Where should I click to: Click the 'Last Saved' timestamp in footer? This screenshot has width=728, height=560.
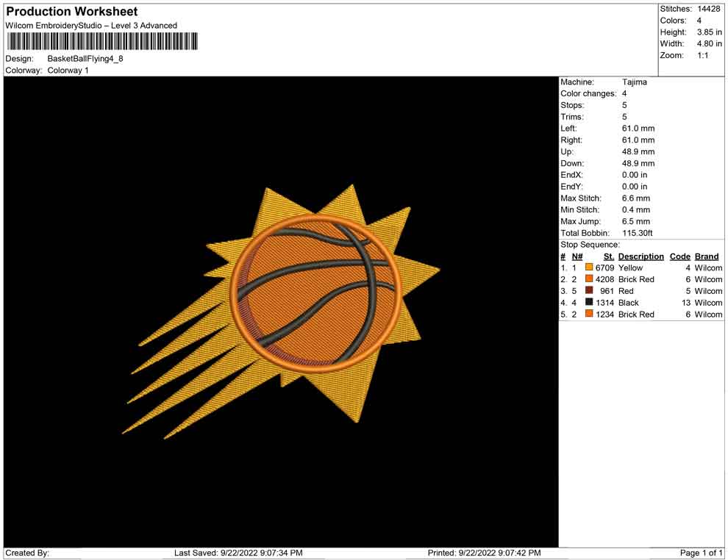[238, 553]
